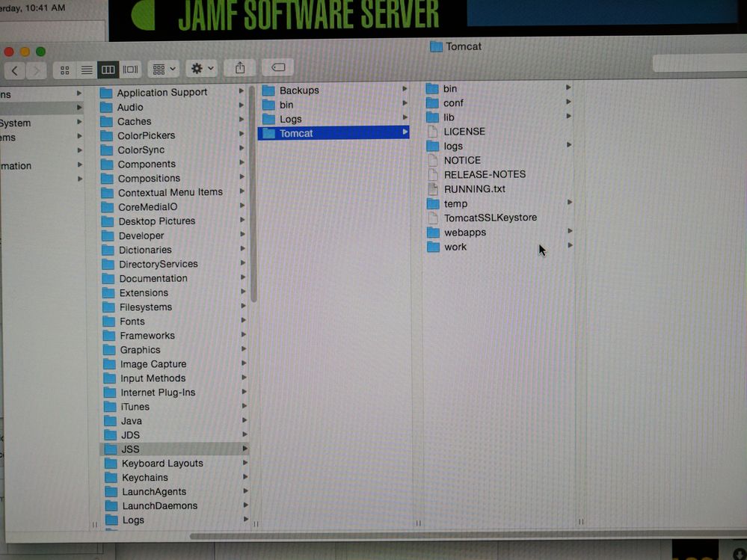Click the Finder forward arrow button

click(36, 71)
